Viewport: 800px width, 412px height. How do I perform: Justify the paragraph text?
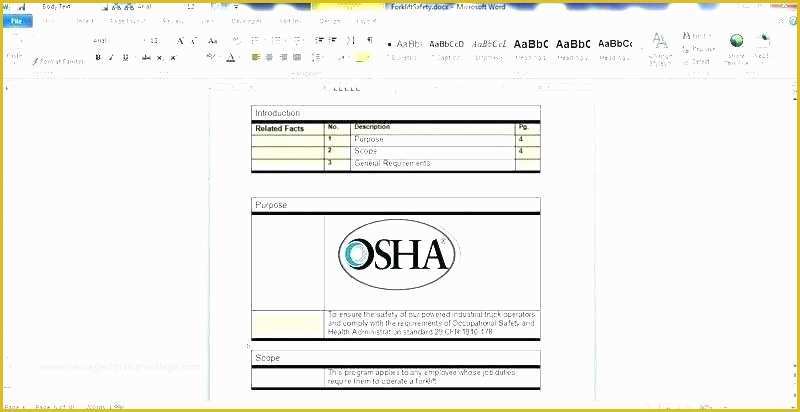297,57
